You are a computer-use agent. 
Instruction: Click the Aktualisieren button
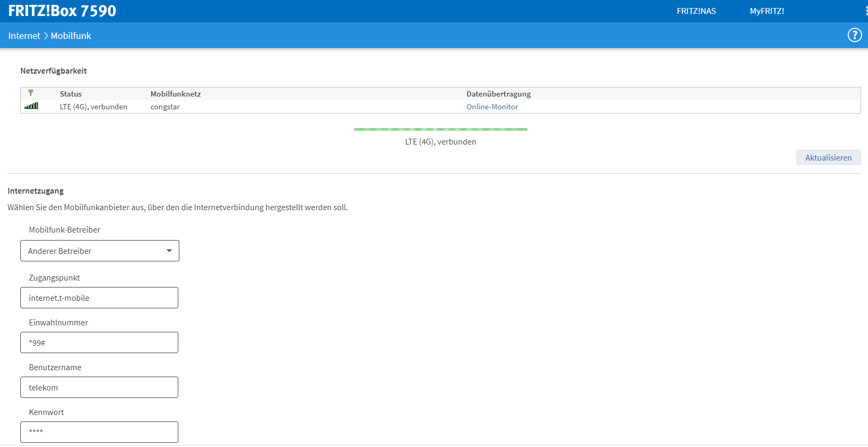828,157
